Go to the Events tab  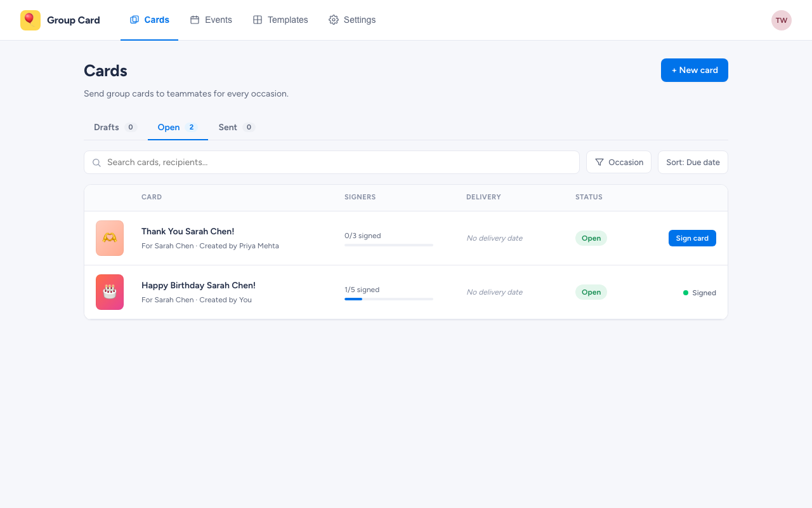[211, 20]
